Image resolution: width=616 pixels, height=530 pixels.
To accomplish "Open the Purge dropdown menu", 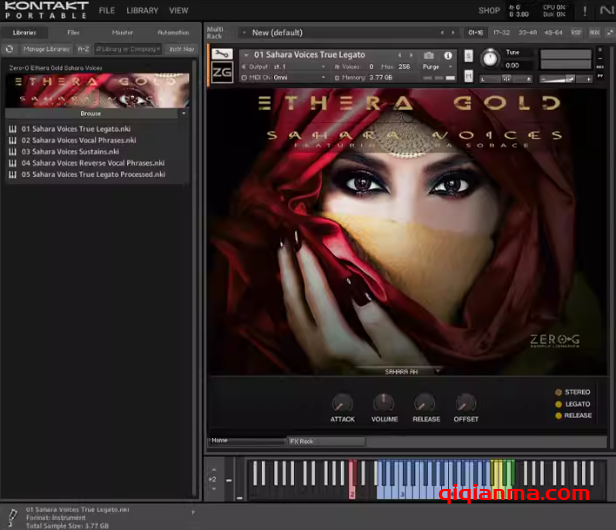I will pyautogui.click(x=435, y=66).
